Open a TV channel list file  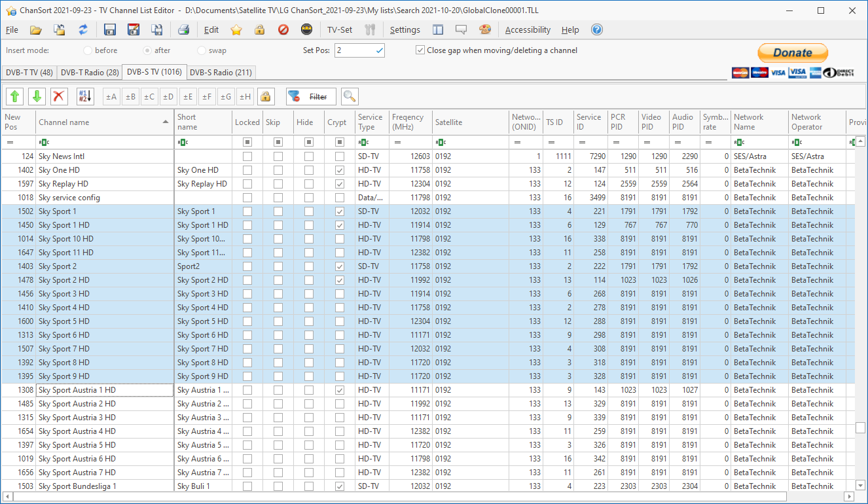pyautogui.click(x=35, y=29)
